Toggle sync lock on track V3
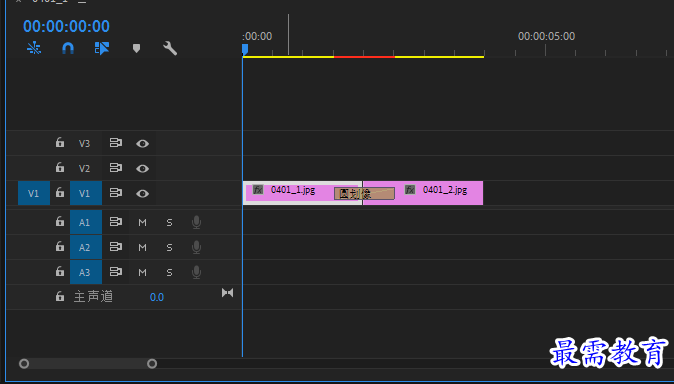The width and height of the screenshot is (674, 384). (116, 143)
